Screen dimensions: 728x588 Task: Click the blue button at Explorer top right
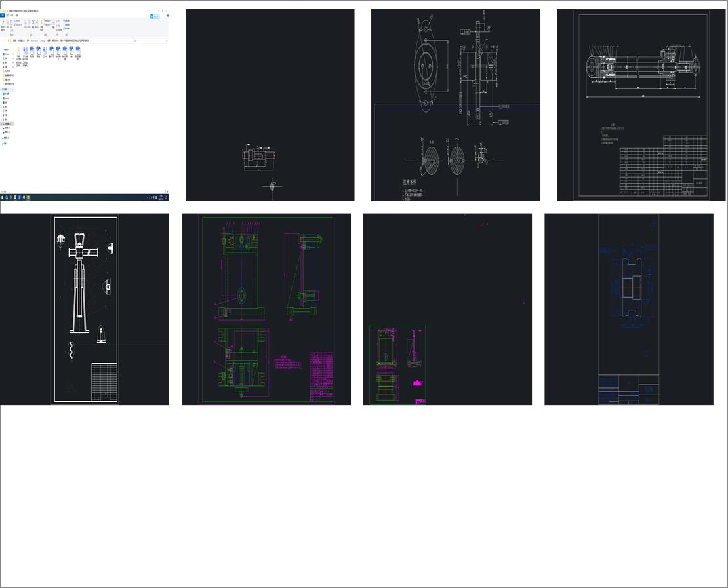(155, 16)
